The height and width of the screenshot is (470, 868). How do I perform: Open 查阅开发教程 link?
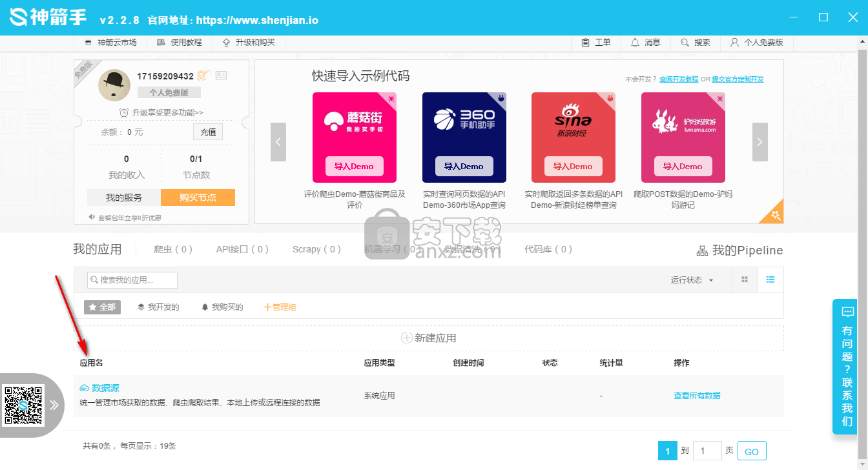(679, 79)
